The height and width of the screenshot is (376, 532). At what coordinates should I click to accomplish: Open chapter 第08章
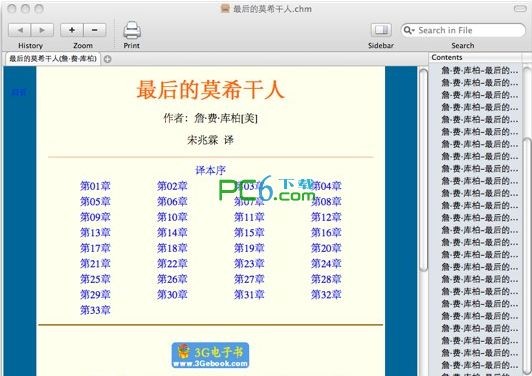tap(326, 202)
